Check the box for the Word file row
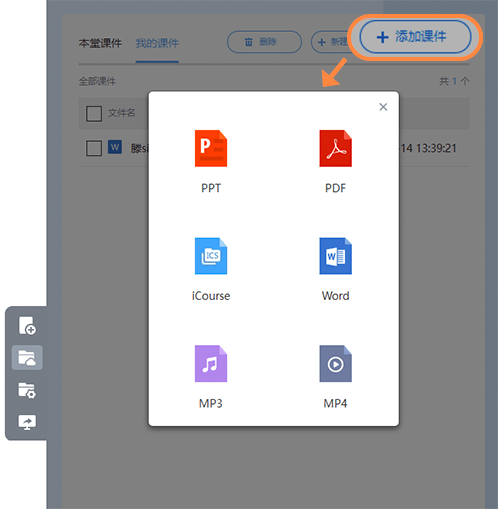The width and height of the screenshot is (498, 509). coord(94,148)
